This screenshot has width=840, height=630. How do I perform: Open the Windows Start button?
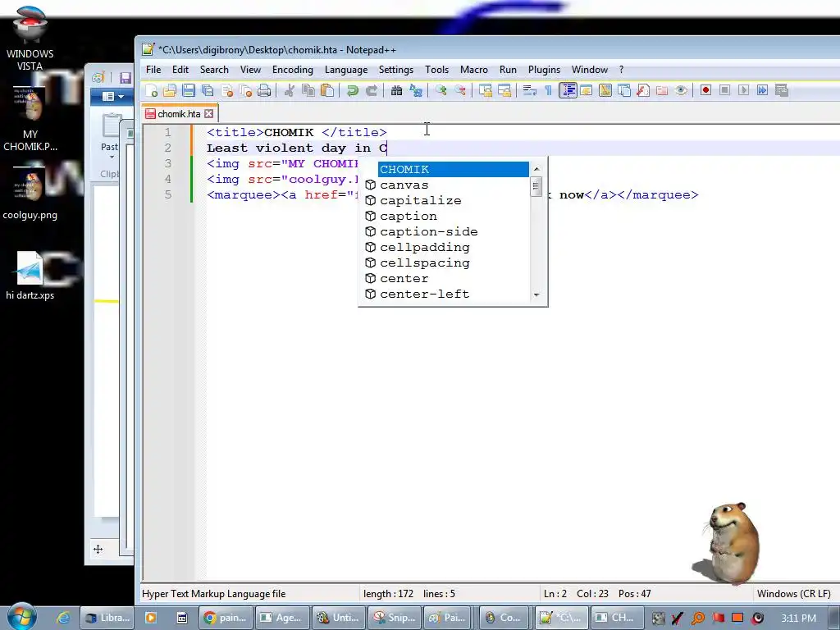coord(21,617)
